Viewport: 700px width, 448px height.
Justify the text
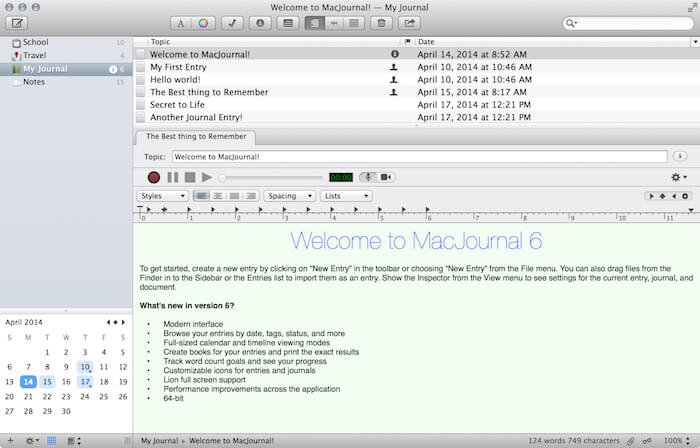coord(234,196)
